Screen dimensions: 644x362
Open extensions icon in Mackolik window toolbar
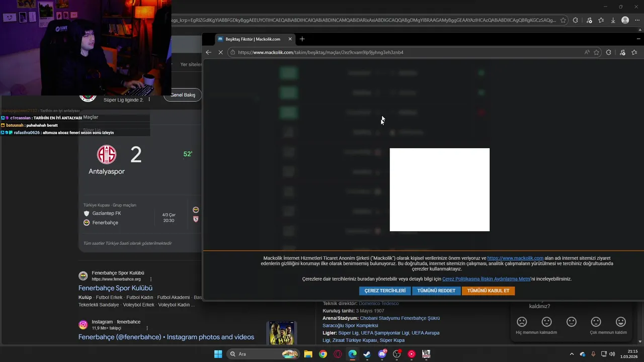click(608, 52)
